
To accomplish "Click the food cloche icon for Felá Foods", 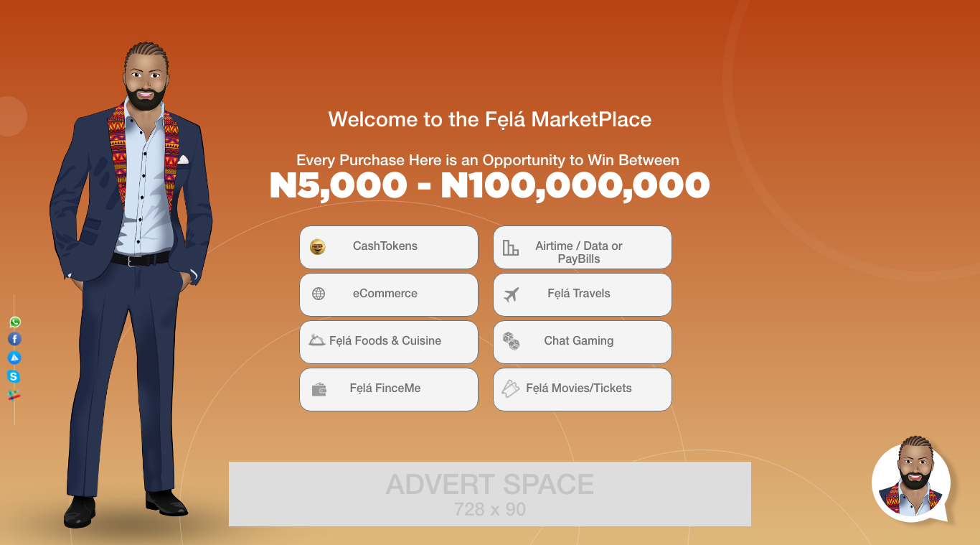I will [317, 340].
